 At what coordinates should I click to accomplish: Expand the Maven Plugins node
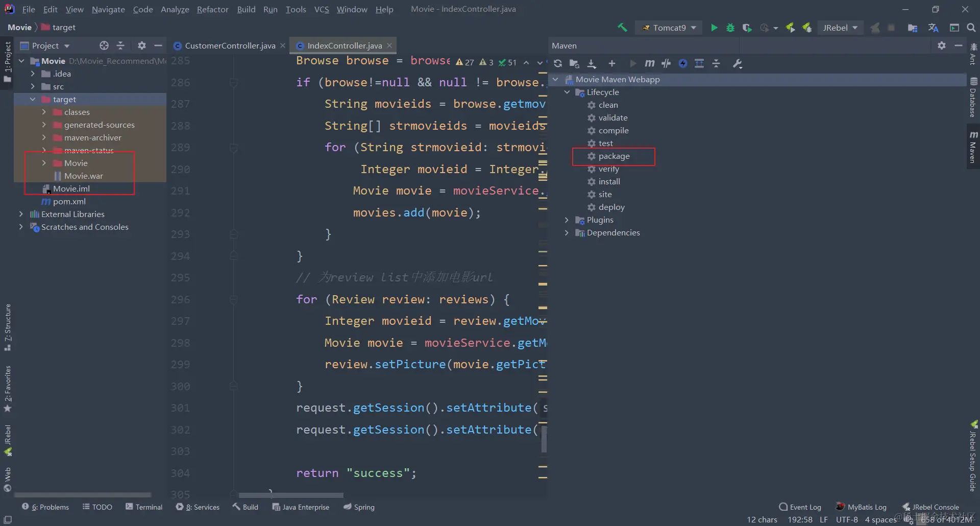click(x=567, y=220)
